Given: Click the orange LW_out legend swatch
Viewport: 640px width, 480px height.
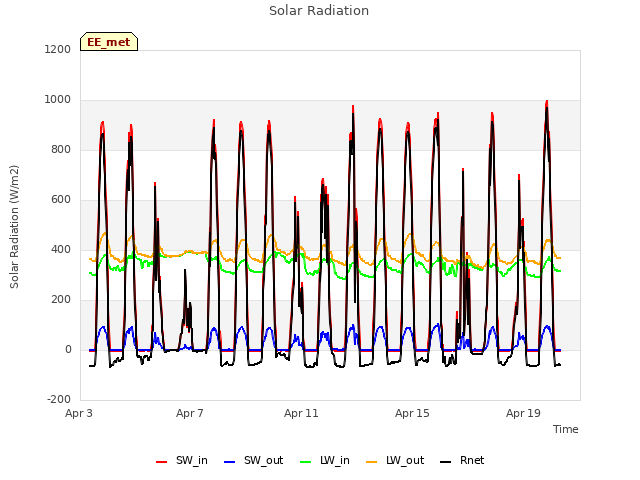Looking at the screenshot, I should (372, 462).
